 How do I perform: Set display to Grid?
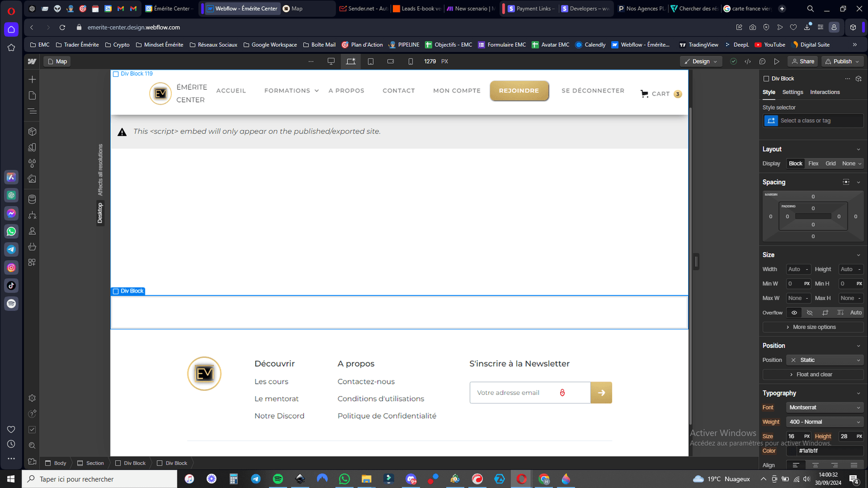coord(830,164)
